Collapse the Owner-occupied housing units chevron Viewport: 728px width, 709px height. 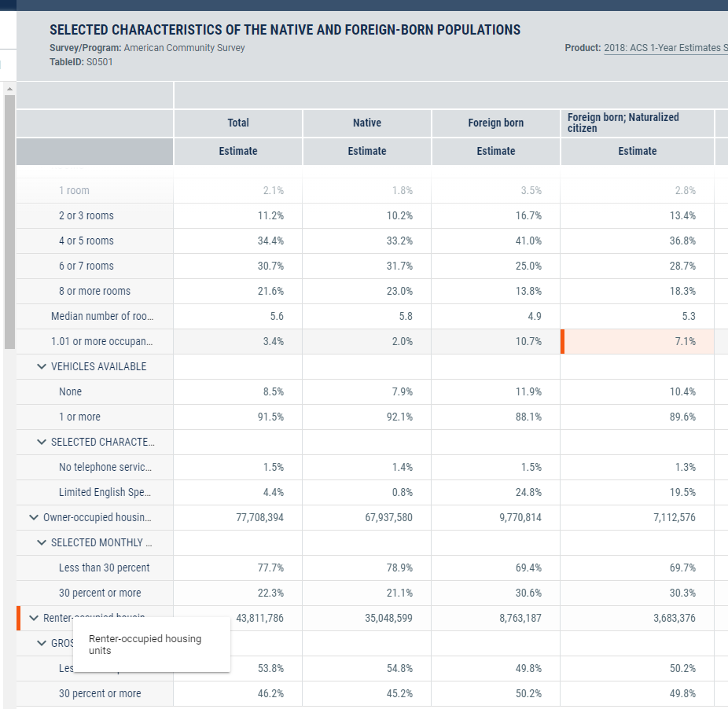coord(34,517)
